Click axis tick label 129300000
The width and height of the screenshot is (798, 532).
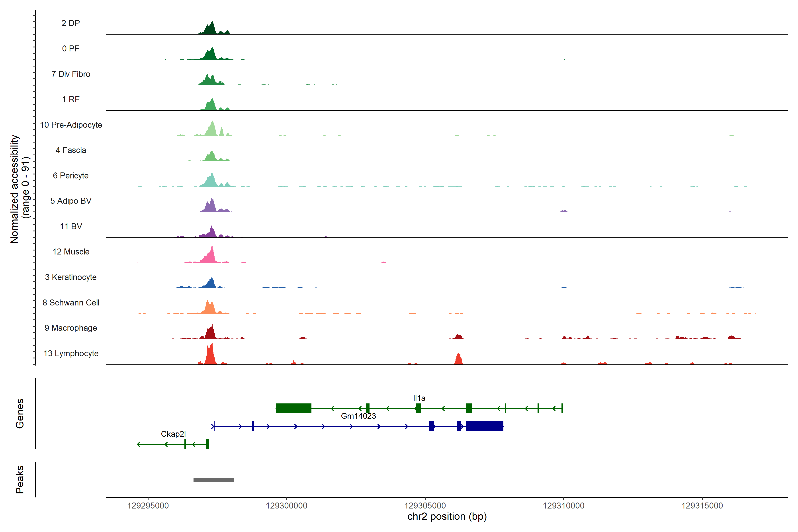(x=286, y=506)
